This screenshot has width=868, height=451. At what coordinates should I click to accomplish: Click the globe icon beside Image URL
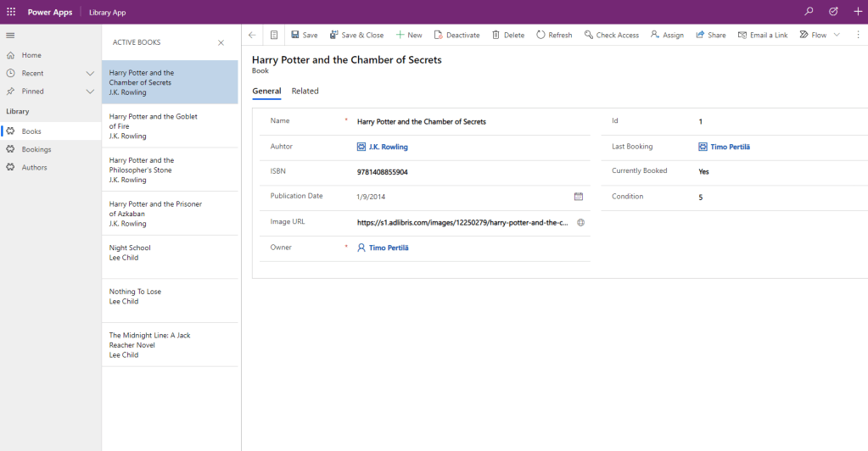tap(581, 222)
